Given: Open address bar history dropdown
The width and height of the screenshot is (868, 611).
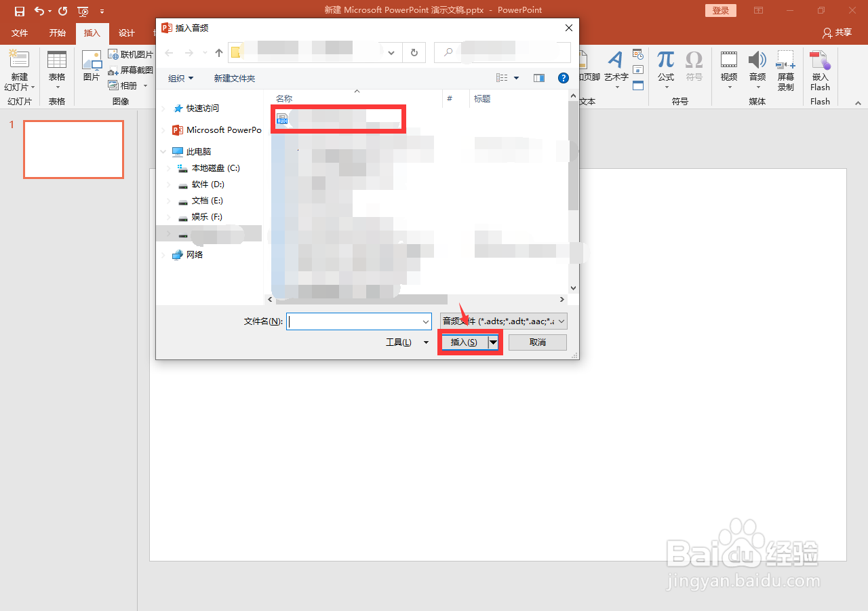Looking at the screenshot, I should [391, 52].
